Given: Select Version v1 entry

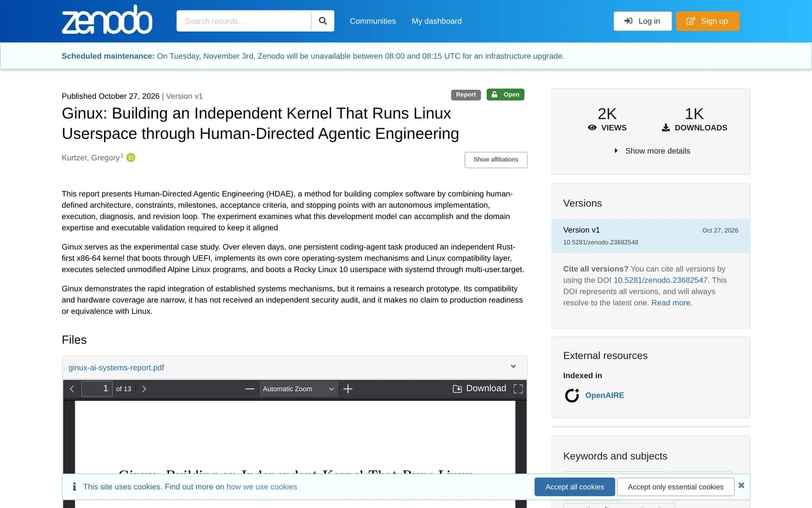Looking at the screenshot, I should 651,236.
